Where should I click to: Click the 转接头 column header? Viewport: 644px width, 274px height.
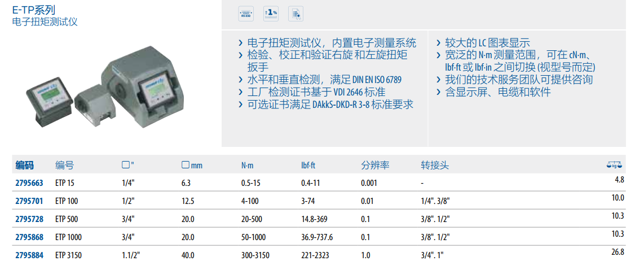(x=435, y=166)
